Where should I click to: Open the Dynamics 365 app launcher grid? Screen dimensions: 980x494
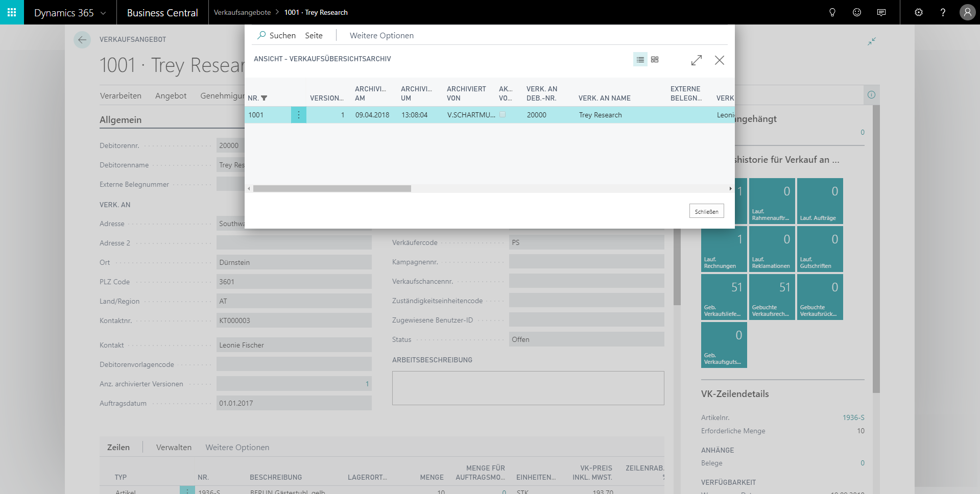(12, 12)
